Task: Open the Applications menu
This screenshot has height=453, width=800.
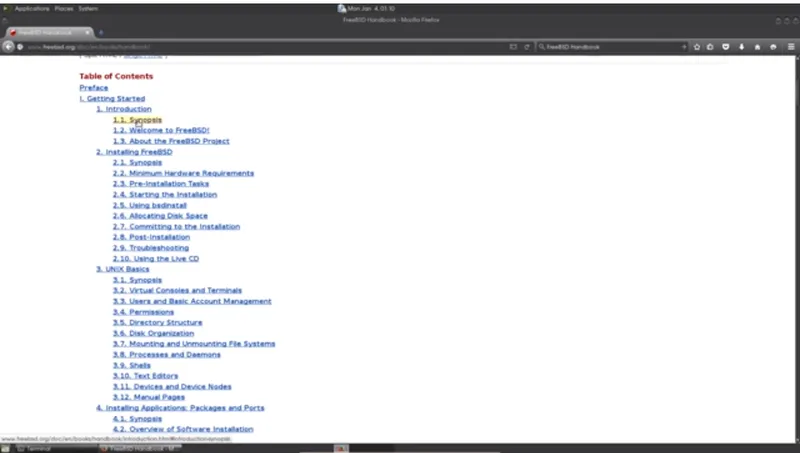Action: click(x=32, y=9)
